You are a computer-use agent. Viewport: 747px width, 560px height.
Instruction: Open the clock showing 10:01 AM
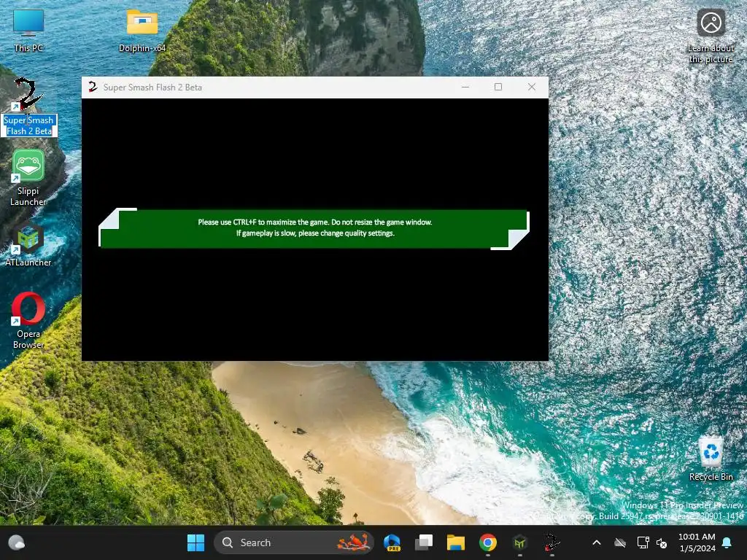click(x=697, y=542)
